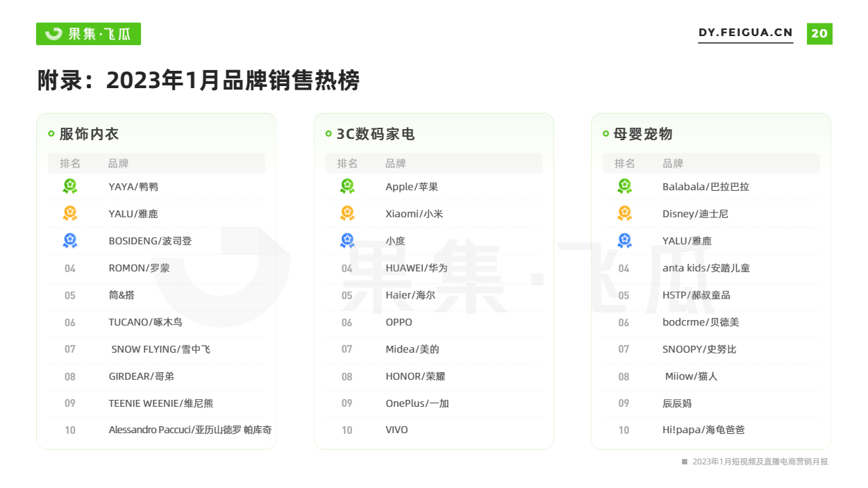Select the OPPO row

[x=434, y=322]
